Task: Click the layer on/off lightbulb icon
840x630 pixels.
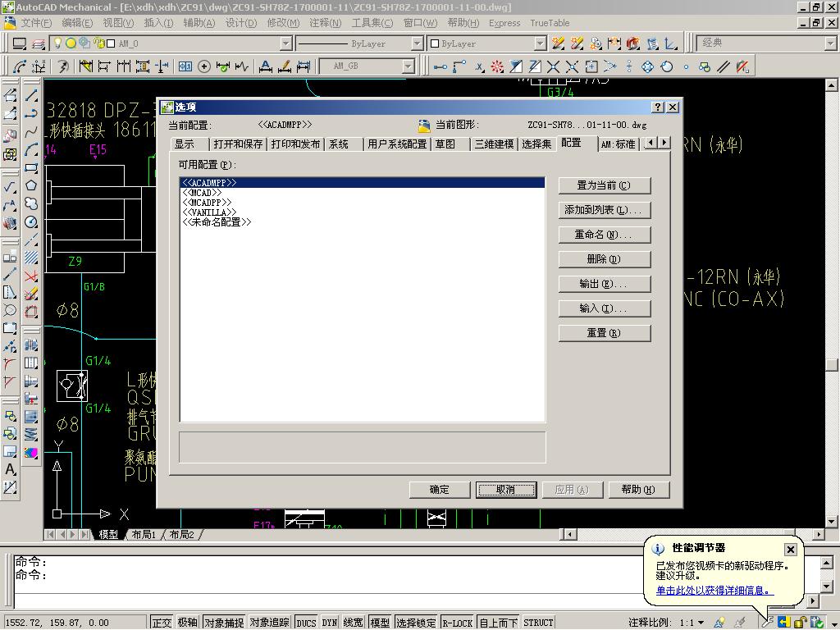Action: (x=58, y=43)
